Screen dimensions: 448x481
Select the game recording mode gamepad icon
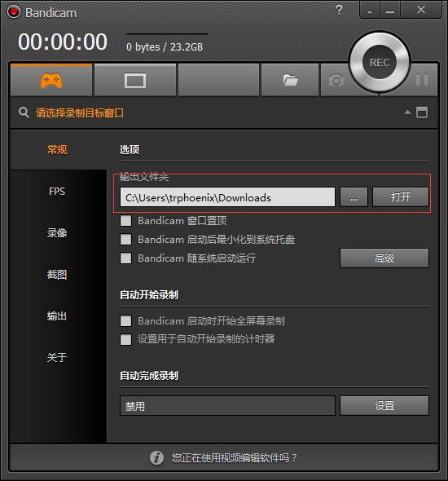coord(51,81)
